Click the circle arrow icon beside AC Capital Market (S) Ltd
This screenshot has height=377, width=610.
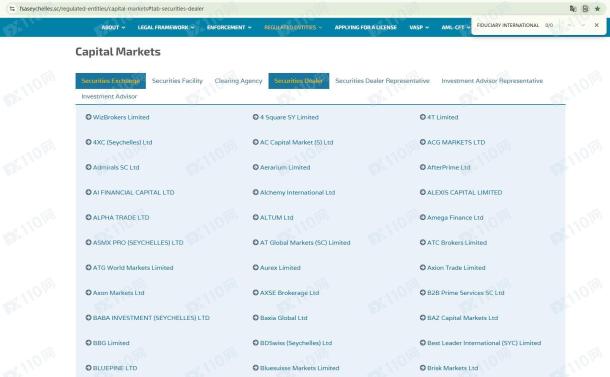(x=256, y=142)
